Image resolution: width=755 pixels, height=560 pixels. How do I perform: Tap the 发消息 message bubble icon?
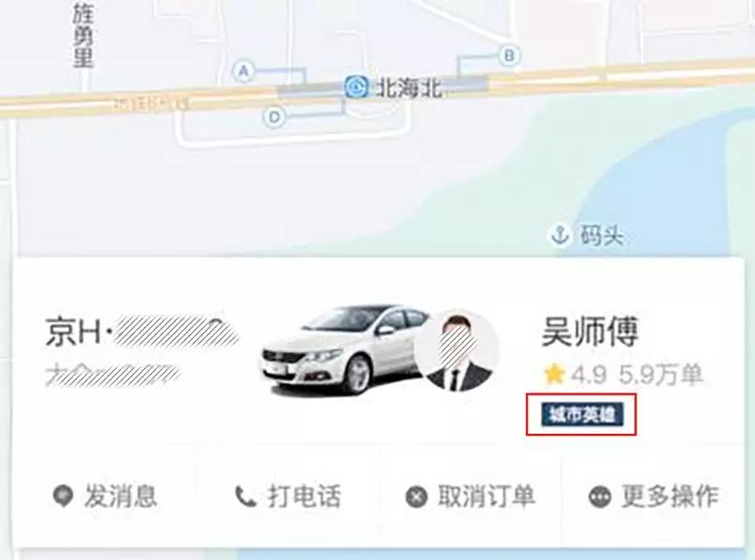pyautogui.click(x=63, y=496)
